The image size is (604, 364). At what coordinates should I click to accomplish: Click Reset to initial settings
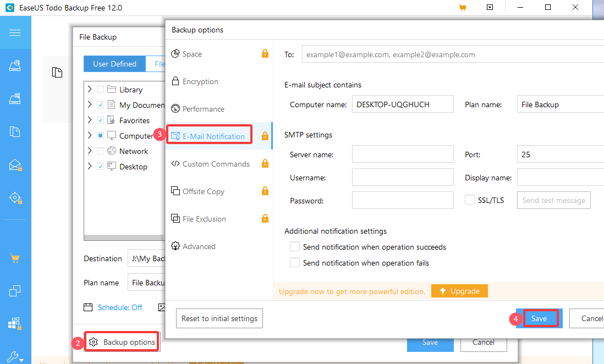point(219,318)
